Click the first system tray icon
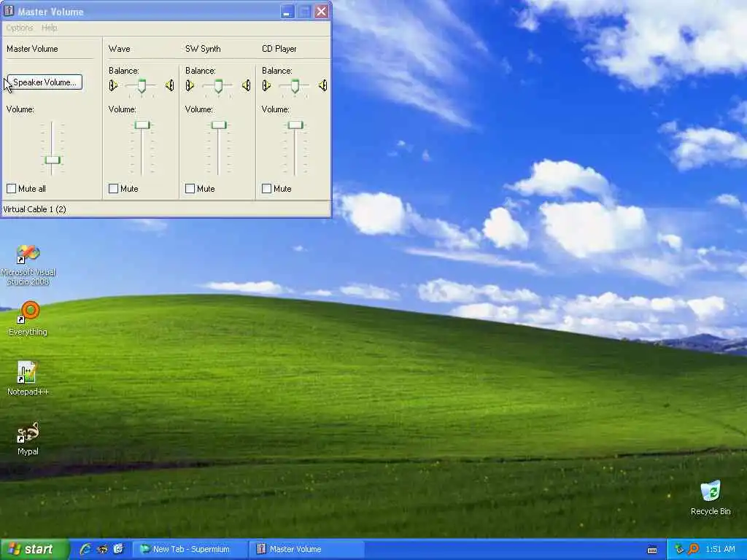747x560 pixels. (x=679, y=549)
